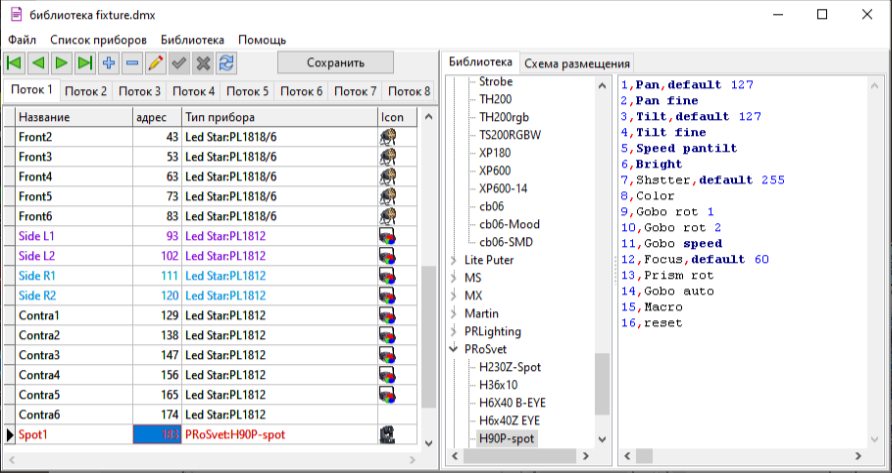The image size is (892, 473).
Task: Sort by Тип прибора column header
Action: [280, 117]
